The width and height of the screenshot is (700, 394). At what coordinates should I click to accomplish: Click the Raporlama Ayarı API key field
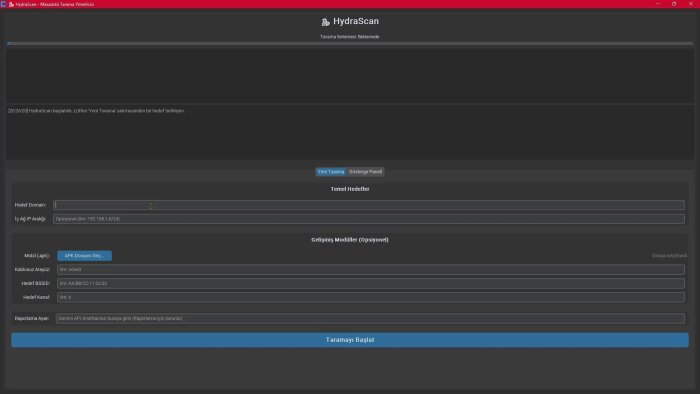click(370, 318)
